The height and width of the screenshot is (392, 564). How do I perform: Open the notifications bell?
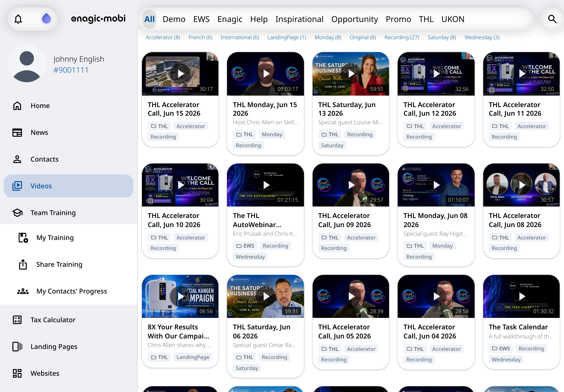coord(18,19)
